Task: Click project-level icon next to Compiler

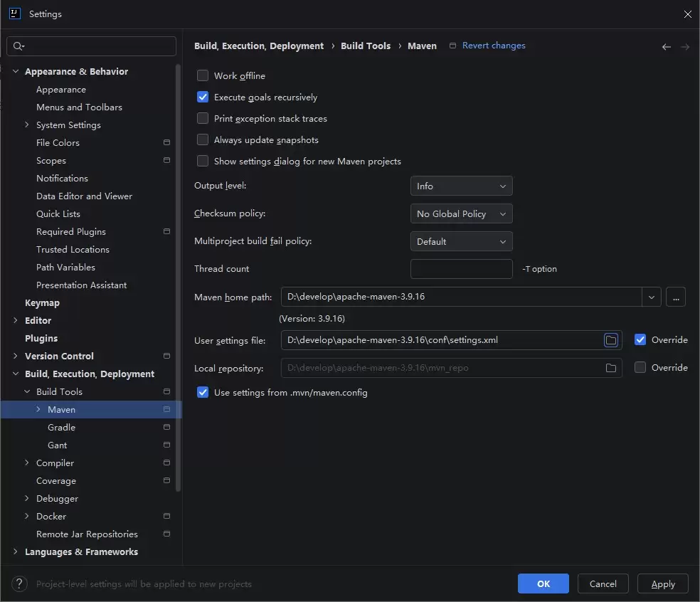Action: click(x=166, y=463)
